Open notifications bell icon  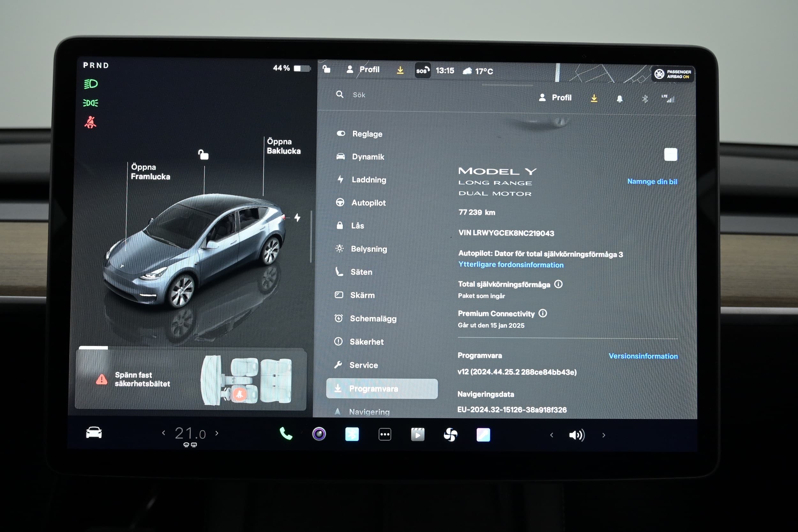coord(620,99)
